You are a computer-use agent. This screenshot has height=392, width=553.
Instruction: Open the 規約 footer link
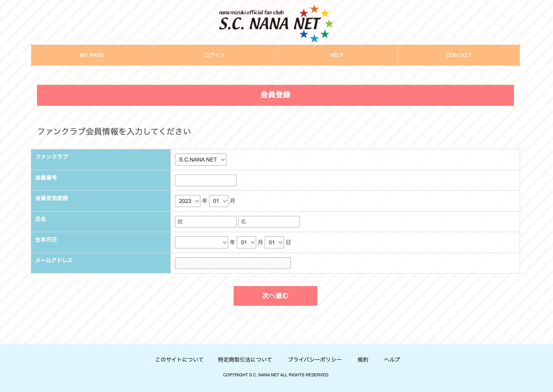[362, 359]
